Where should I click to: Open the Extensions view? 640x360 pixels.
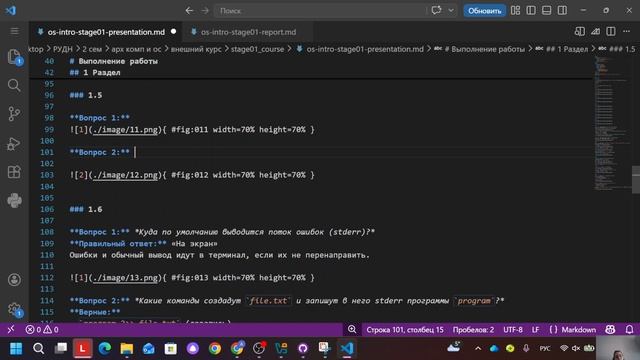14,172
